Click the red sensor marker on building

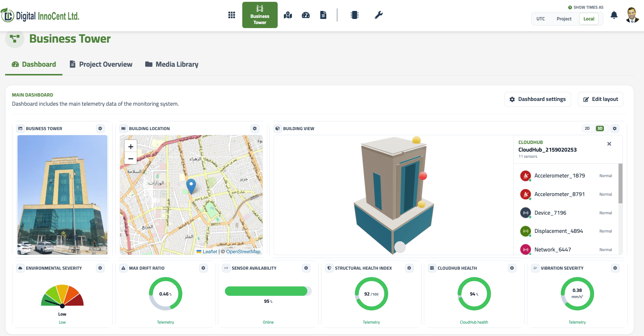point(423,176)
